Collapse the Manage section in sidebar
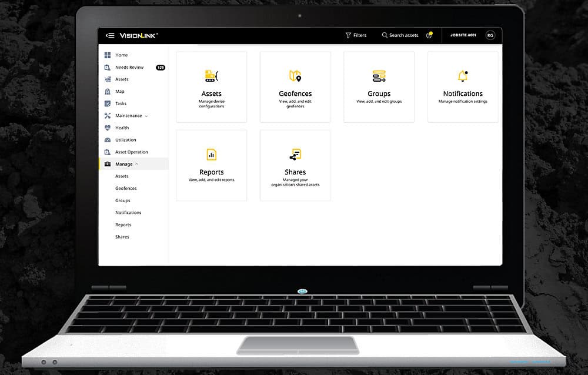This screenshot has width=588, height=375. (136, 165)
